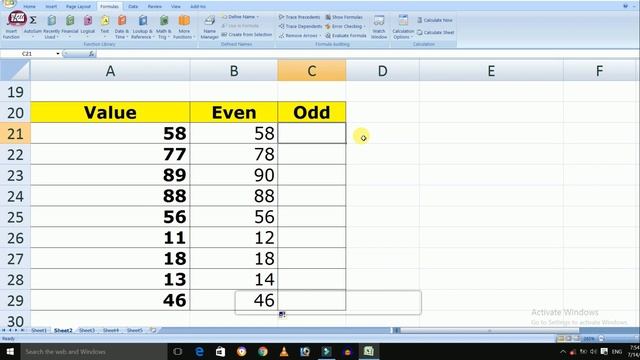Click the volume icon in system tray
The width and height of the screenshot is (640, 360).
(x=593, y=351)
